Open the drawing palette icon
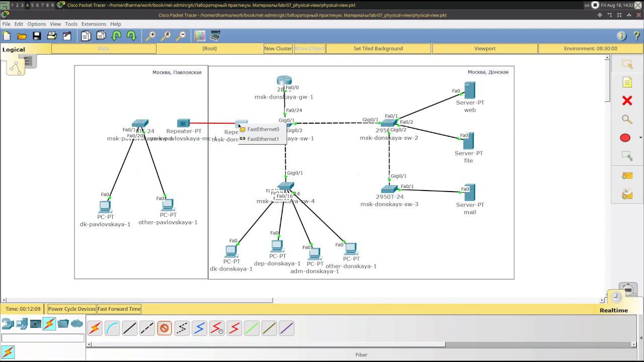Image resolution: width=644 pixels, height=362 pixels. tap(200, 36)
